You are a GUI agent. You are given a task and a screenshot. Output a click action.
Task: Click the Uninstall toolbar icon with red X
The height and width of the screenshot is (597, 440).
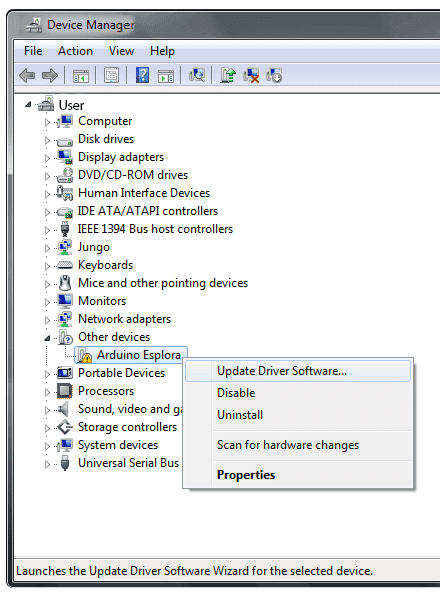coord(251,75)
